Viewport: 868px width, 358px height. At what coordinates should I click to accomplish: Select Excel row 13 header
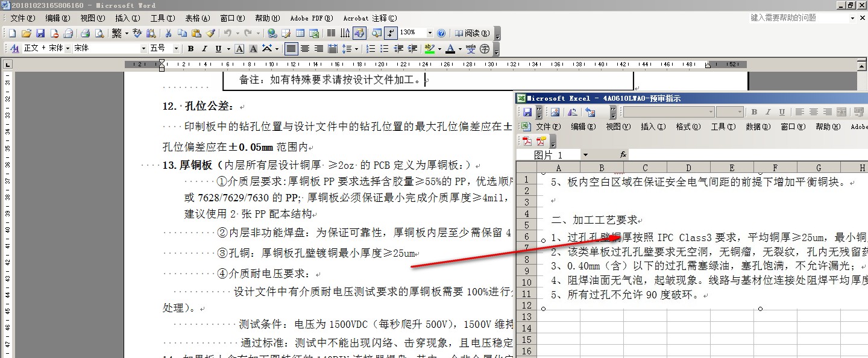coord(527,317)
